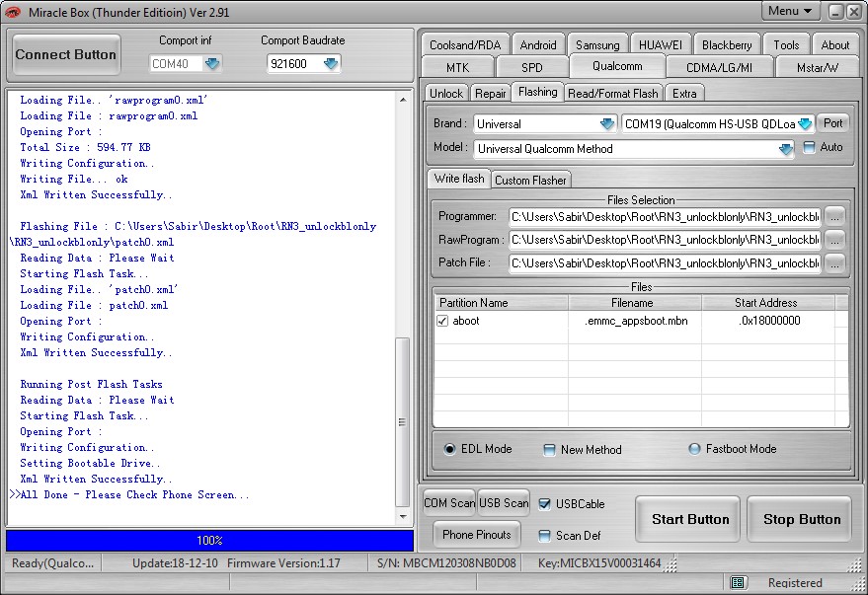Viewport: 868px width, 595px height.
Task: Enable the Auto checkbox
Action: coord(809,148)
